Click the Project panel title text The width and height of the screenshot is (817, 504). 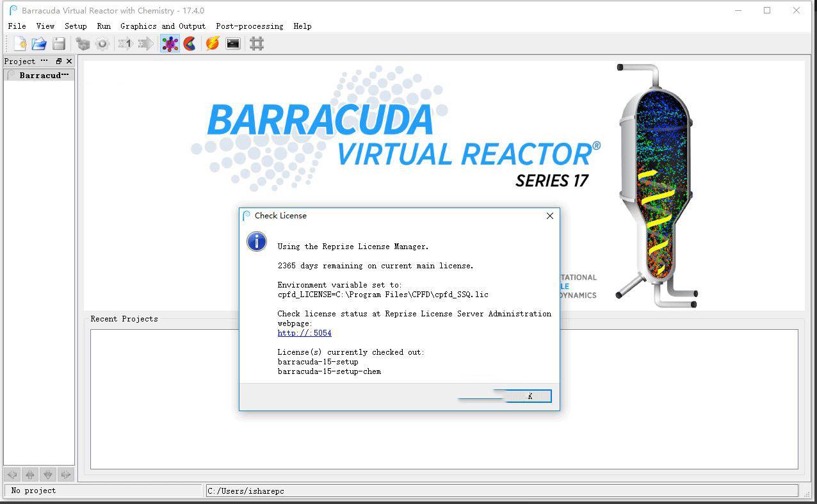pyautogui.click(x=20, y=61)
